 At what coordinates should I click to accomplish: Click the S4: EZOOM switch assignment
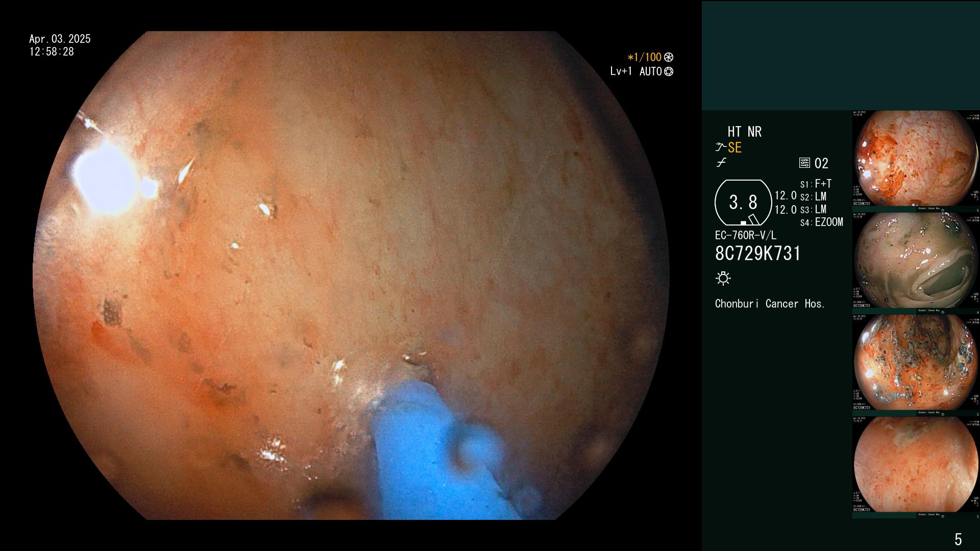point(821,222)
